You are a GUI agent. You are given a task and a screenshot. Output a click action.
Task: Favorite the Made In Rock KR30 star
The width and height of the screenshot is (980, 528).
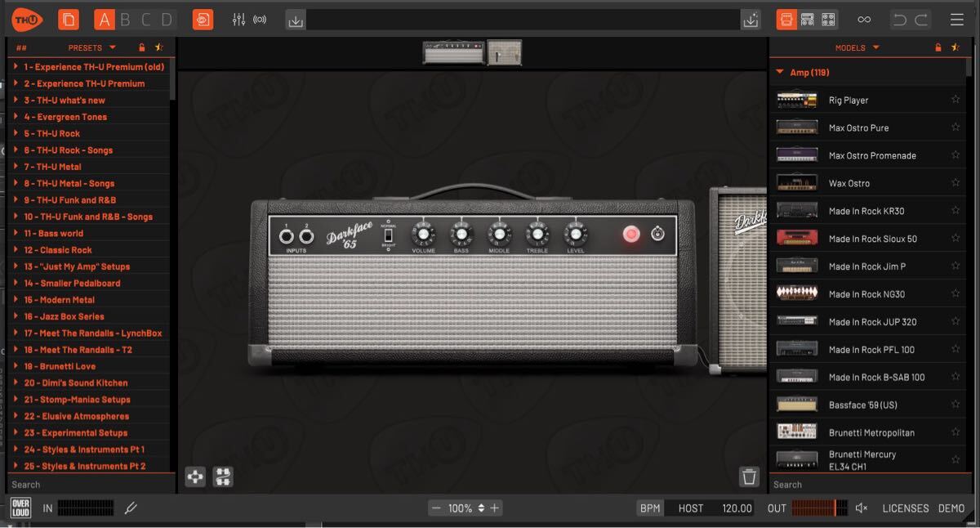point(955,211)
